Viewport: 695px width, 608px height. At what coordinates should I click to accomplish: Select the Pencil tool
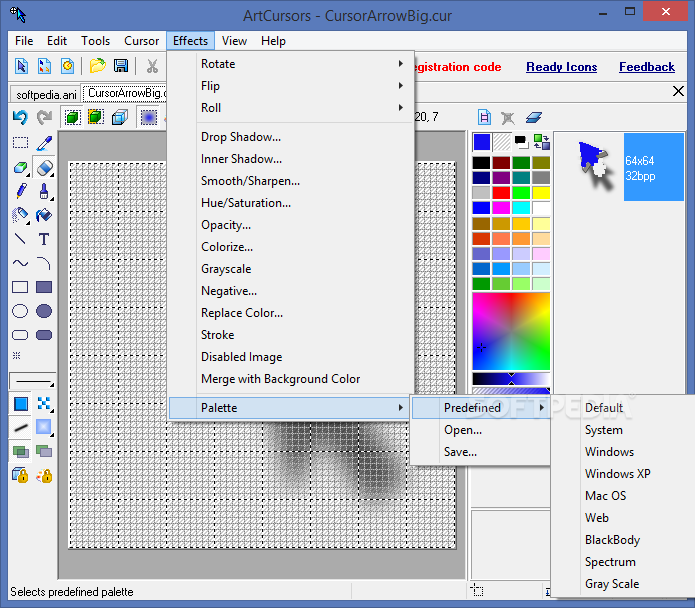tap(20, 191)
